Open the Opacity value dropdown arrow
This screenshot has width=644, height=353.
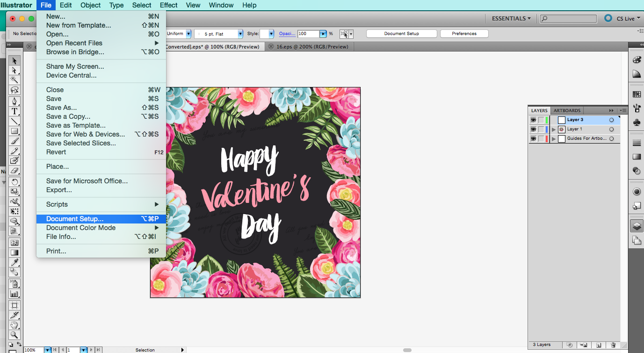pyautogui.click(x=323, y=34)
